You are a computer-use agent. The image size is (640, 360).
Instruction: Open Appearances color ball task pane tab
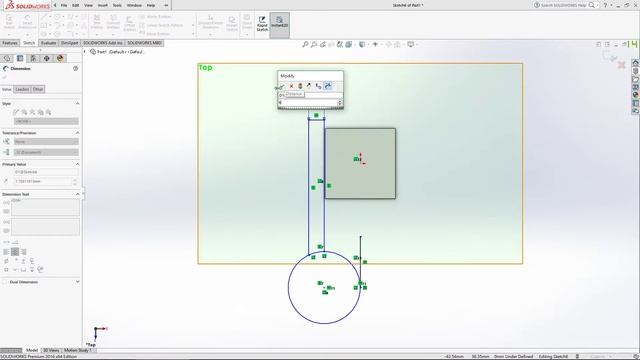coord(636,95)
